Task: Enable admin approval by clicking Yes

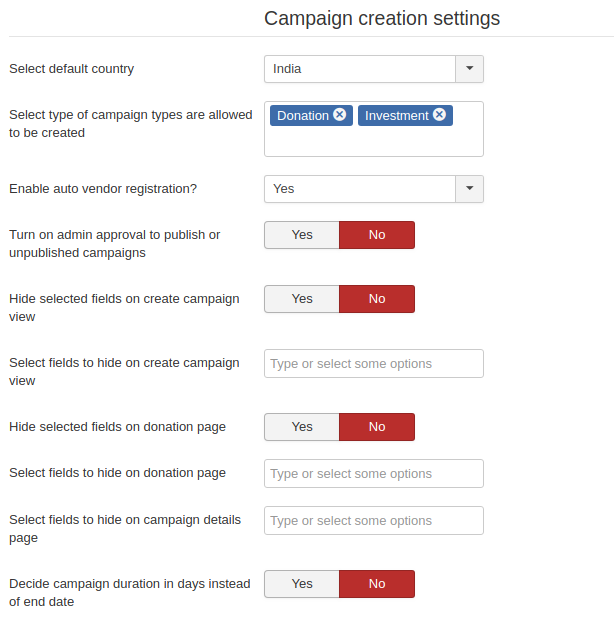Action: pyautogui.click(x=302, y=235)
